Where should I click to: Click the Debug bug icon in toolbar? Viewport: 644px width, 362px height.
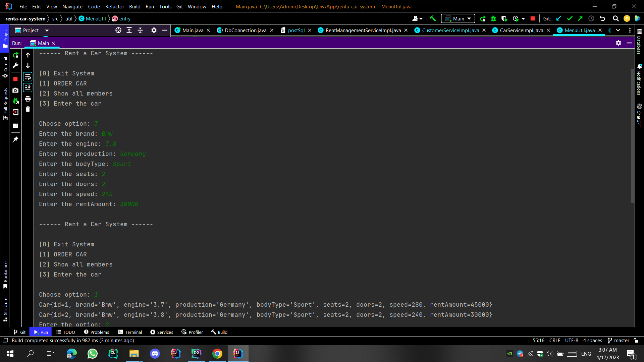[493, 19]
